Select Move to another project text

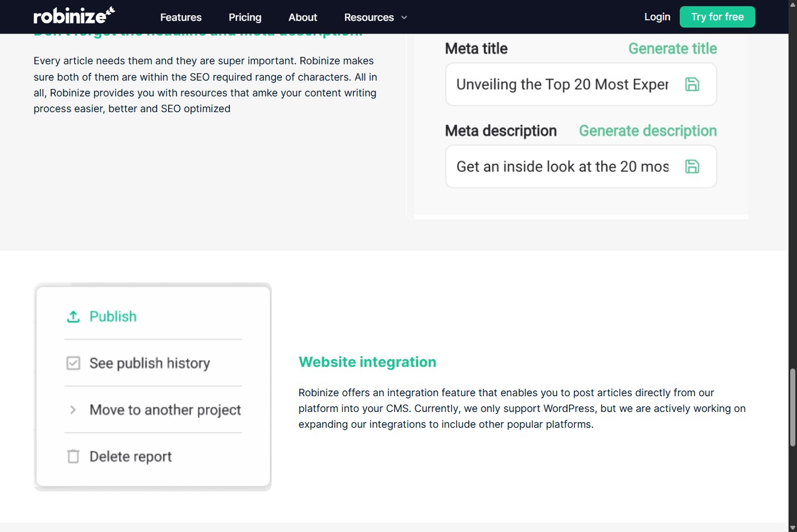tap(165, 410)
